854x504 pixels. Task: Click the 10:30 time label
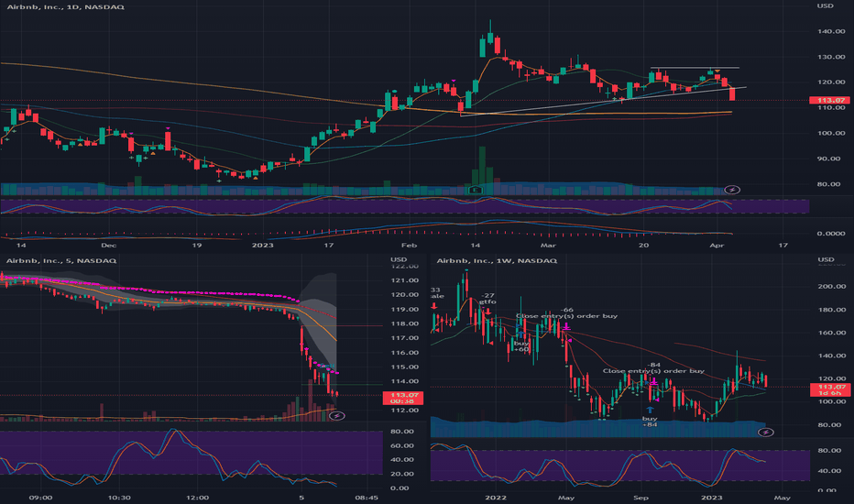point(119,498)
